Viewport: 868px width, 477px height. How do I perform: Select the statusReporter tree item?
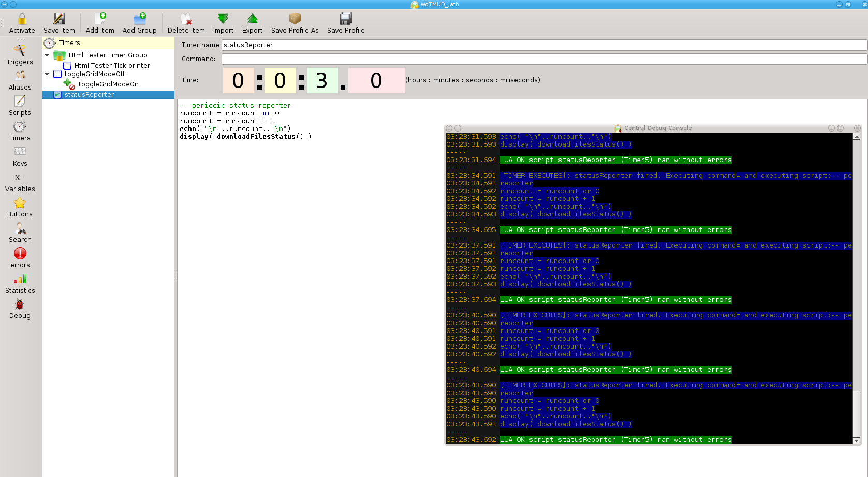point(108,95)
